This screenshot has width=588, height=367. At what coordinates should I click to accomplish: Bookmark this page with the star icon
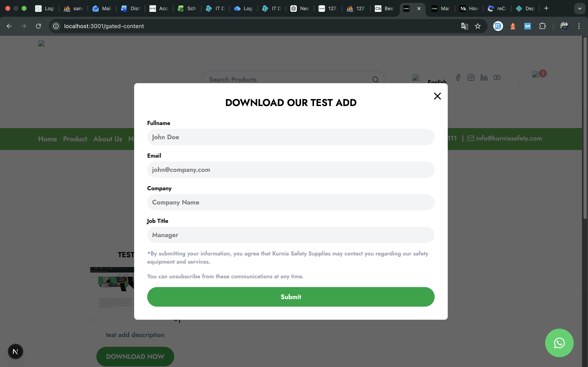tap(478, 26)
